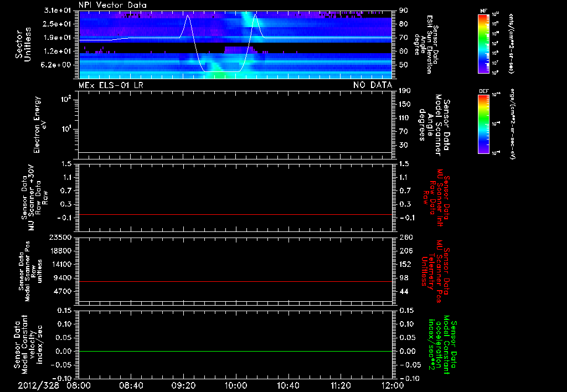The width and height of the screenshot is (567, 392).
Task: Click the 2.5e+01 sector tick value
Action: (58, 24)
